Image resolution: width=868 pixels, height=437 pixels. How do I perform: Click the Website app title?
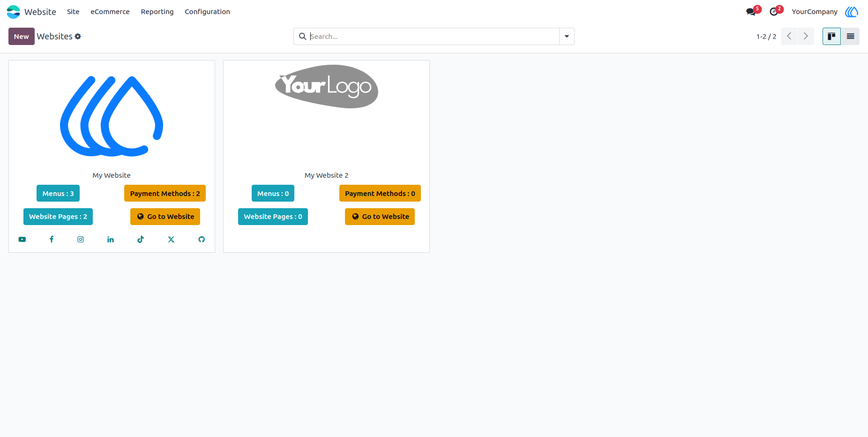(40, 12)
